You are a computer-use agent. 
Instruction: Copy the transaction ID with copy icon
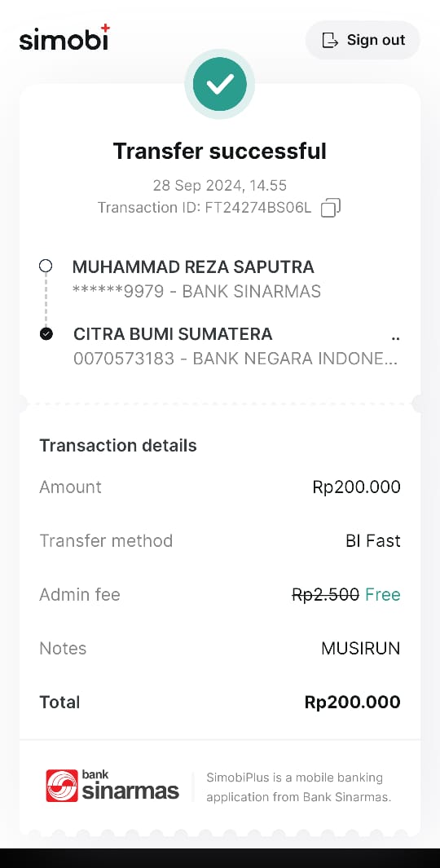(331, 208)
